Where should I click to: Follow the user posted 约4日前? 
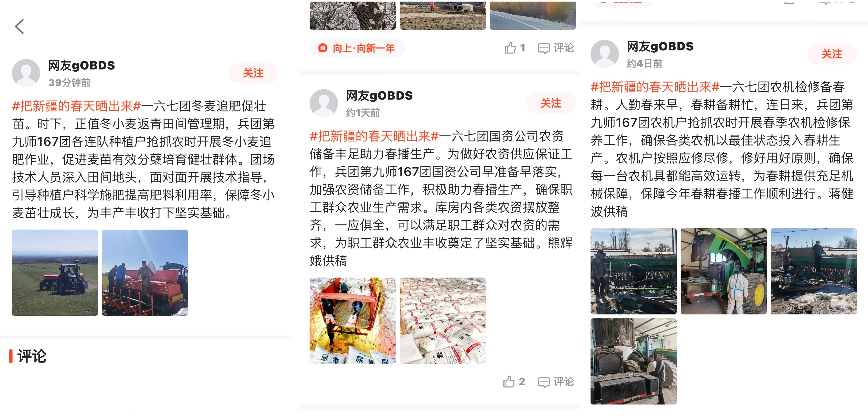click(832, 54)
